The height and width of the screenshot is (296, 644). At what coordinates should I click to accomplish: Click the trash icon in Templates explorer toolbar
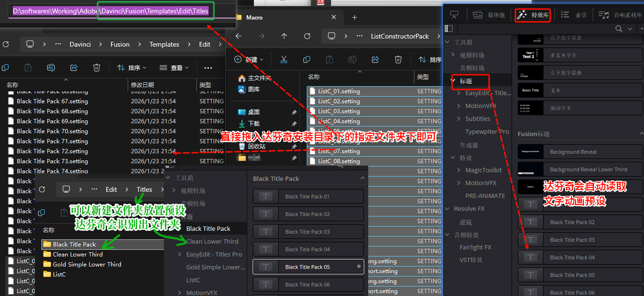point(97,68)
